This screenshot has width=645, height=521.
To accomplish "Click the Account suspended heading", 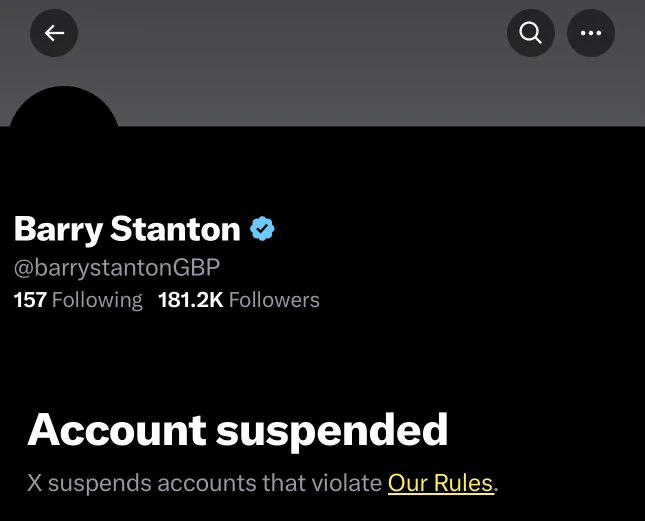I will (238, 430).
